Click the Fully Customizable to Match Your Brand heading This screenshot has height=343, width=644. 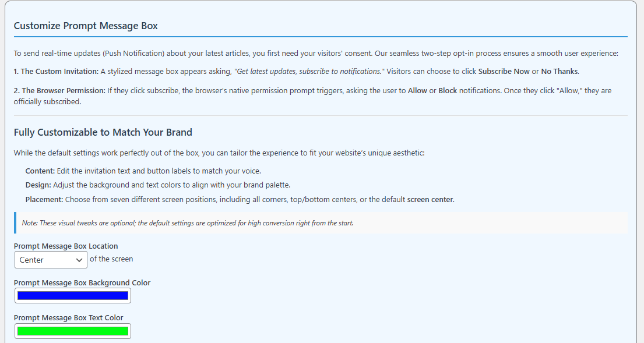[x=103, y=133]
